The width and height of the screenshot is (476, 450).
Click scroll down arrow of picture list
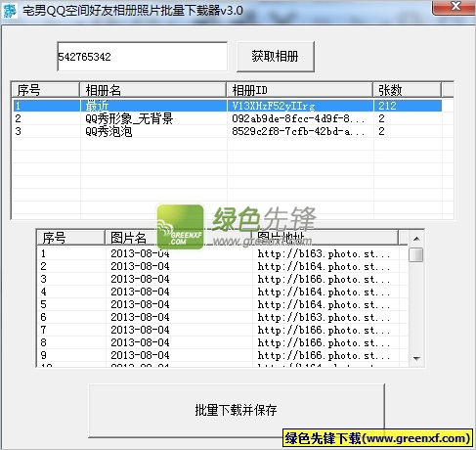coord(416,359)
